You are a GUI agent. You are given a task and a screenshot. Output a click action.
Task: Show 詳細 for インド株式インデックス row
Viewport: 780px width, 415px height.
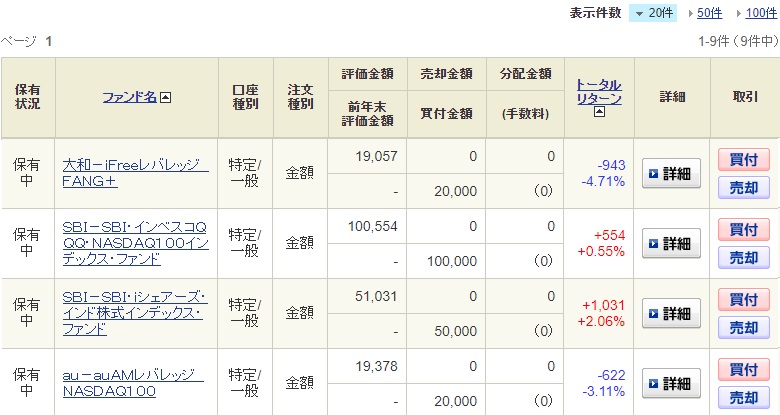pos(672,313)
